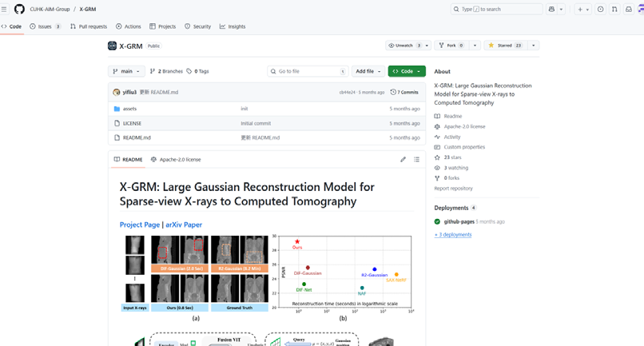The width and height of the screenshot is (644, 346).
Task: Open the Issues icon in header
Action: (601, 9)
